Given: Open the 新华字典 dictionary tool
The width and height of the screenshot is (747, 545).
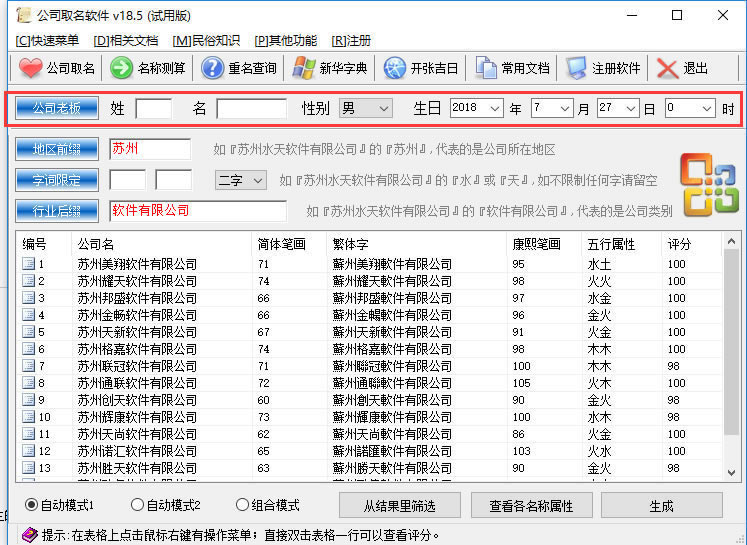Looking at the screenshot, I should pos(304,68).
